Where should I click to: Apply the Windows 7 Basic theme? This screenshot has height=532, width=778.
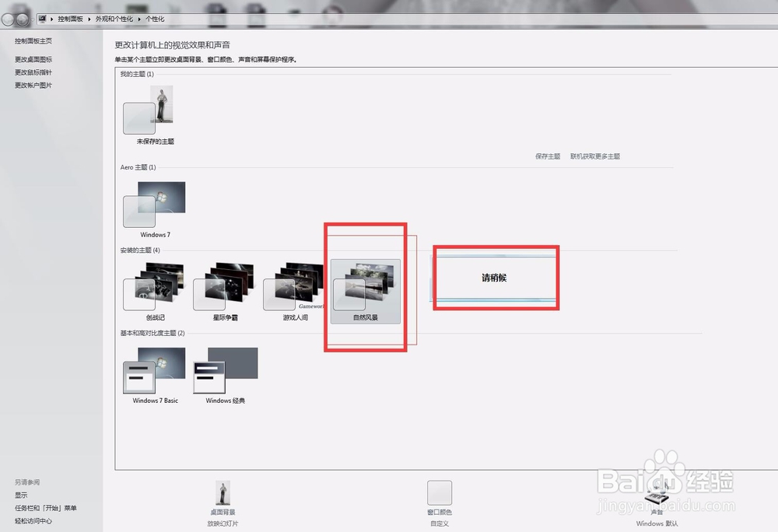(154, 370)
